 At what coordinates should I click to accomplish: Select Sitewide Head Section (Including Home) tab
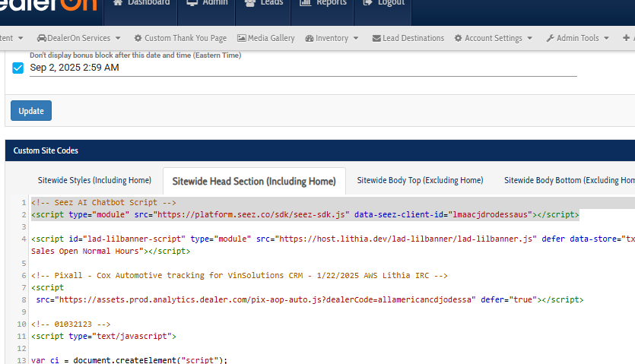pos(254,182)
